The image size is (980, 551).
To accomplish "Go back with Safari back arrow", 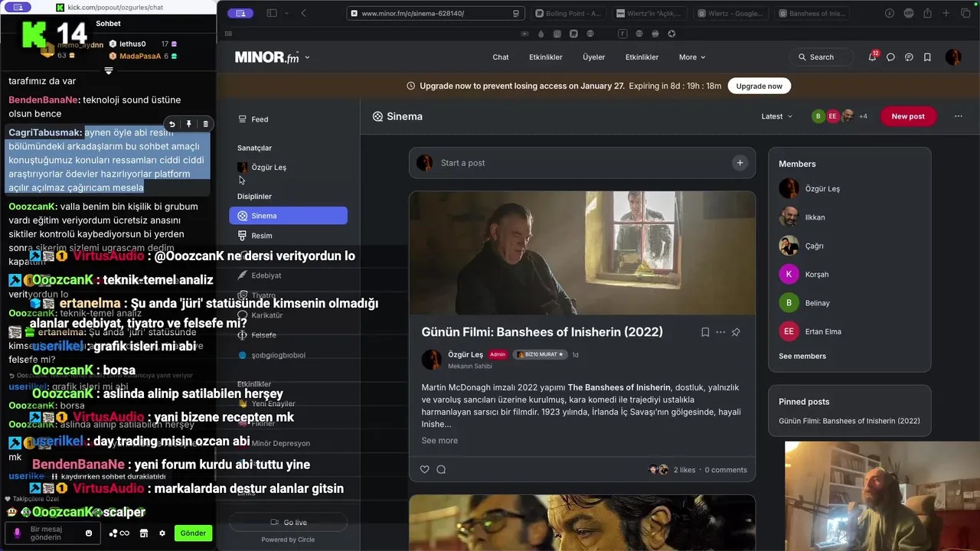I will coord(304,13).
